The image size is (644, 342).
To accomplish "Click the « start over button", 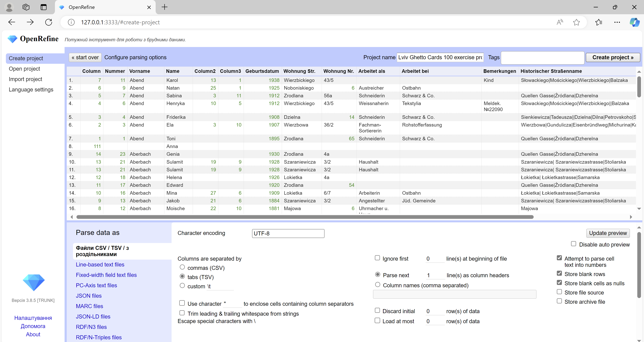I will pyautogui.click(x=85, y=58).
